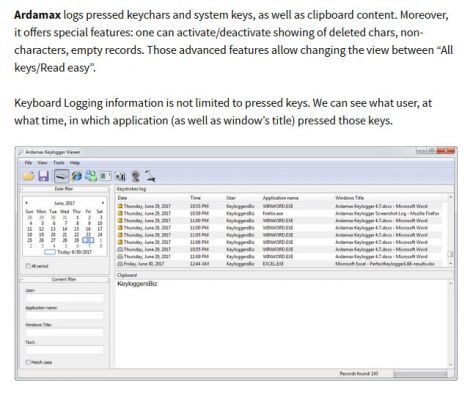
Task: Click the Text filter input field
Action: click(64, 350)
